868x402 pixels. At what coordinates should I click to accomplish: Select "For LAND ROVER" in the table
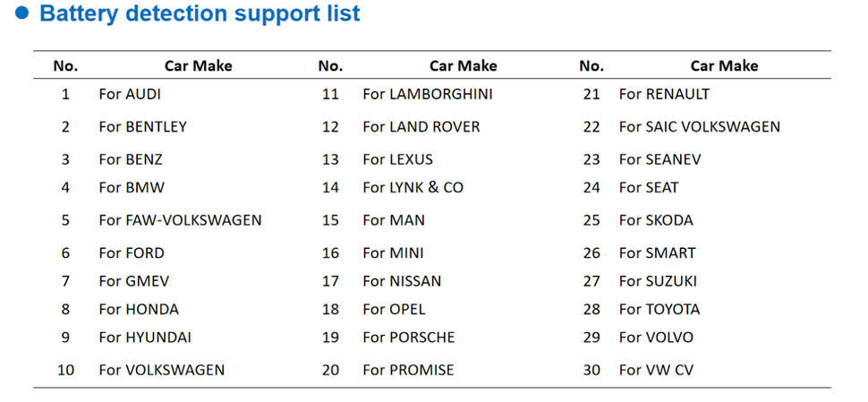pyautogui.click(x=421, y=127)
